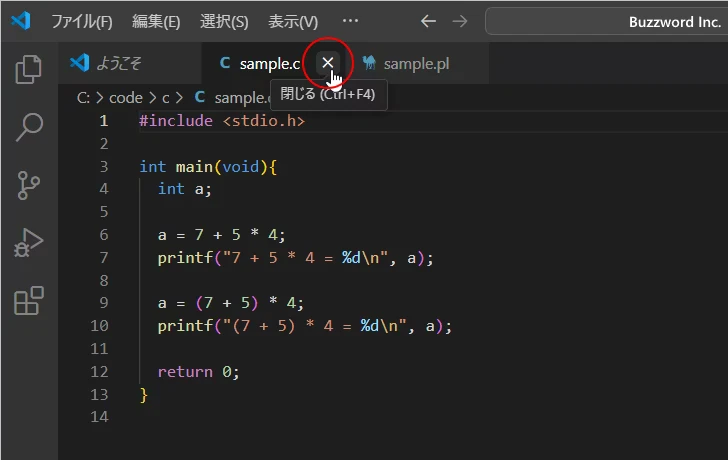Click the 'int a;' declaration line

[x=184, y=189]
